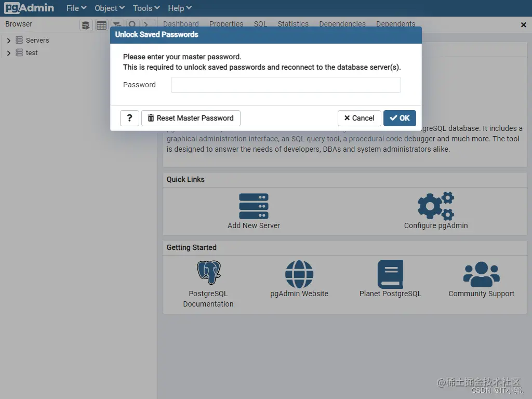Click the question mark help button

coord(129,118)
